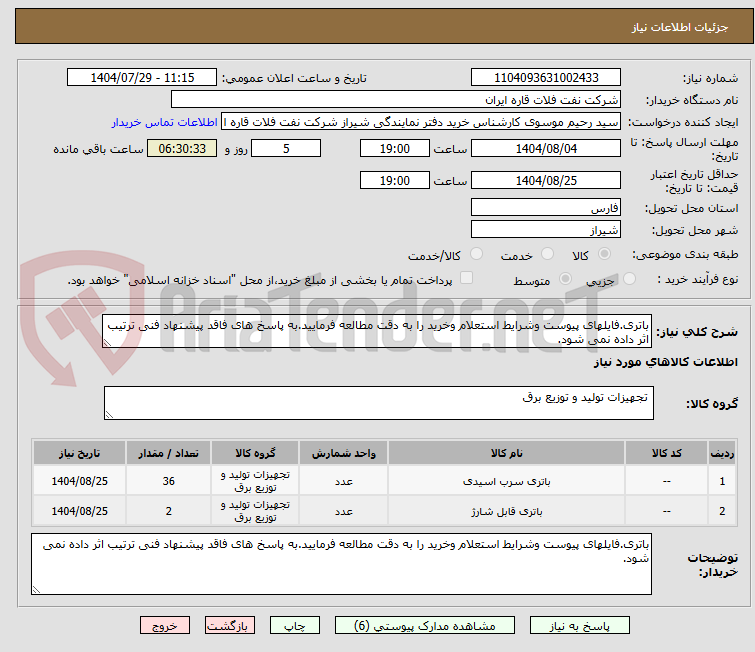
Task: Click the گروه کالا text box
Action: [x=378, y=403]
